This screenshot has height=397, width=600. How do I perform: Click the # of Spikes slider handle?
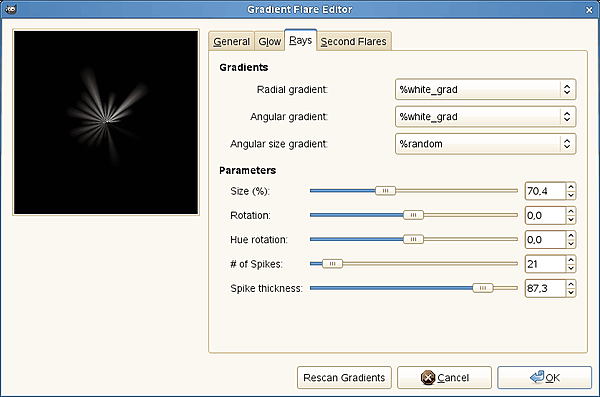click(x=333, y=264)
